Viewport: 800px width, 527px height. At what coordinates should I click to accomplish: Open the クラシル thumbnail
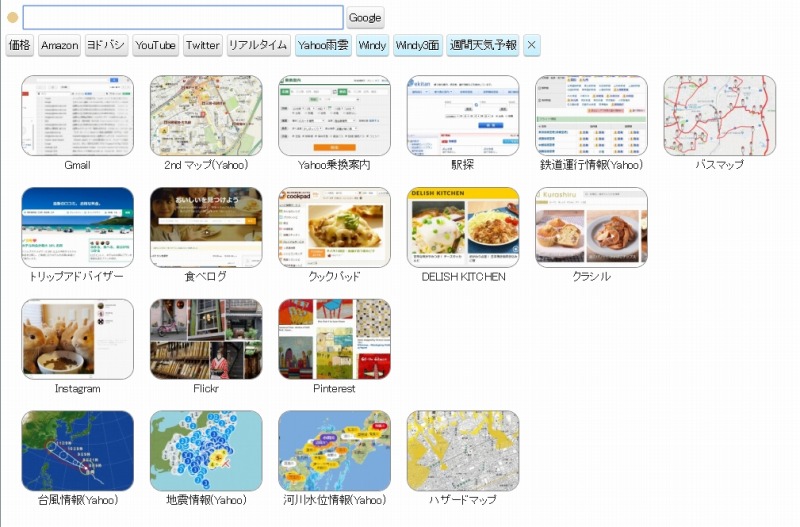(591, 228)
